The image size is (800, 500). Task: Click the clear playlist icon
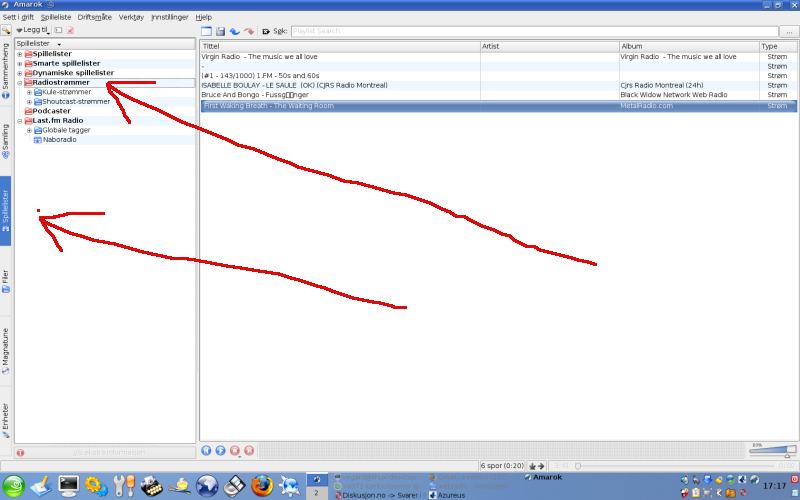point(206,31)
